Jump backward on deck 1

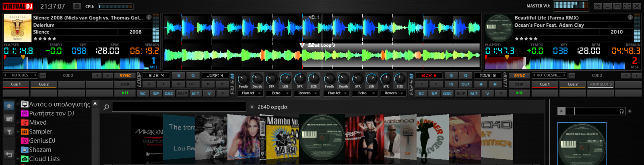(208, 84)
